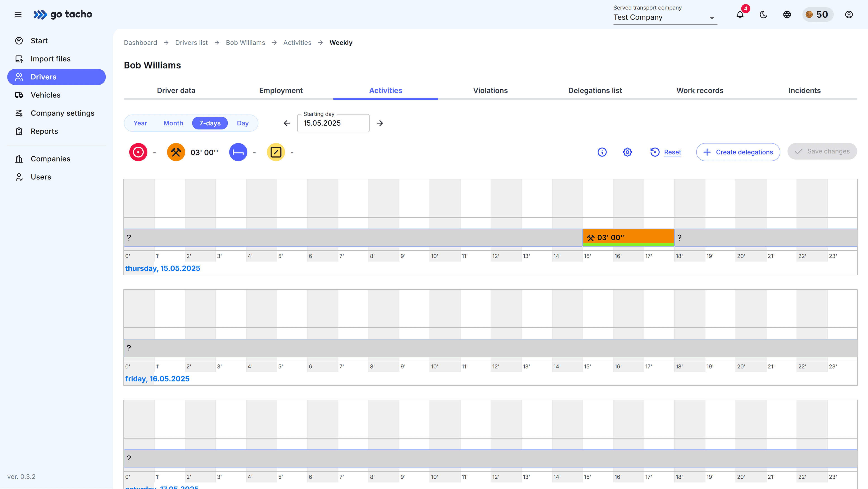Viewport: 868px width, 489px height.
Task: Switch view mode to Day
Action: (x=243, y=123)
